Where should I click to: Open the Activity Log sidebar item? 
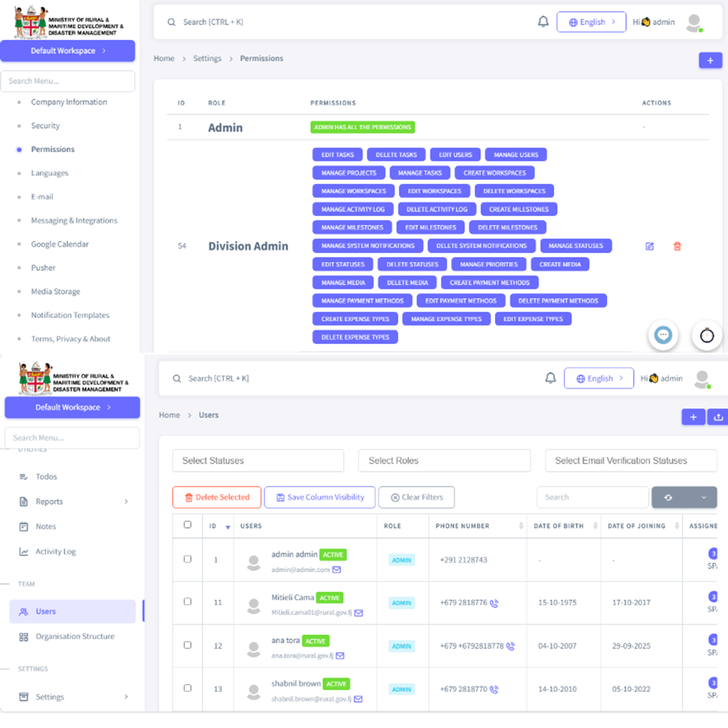(56, 552)
